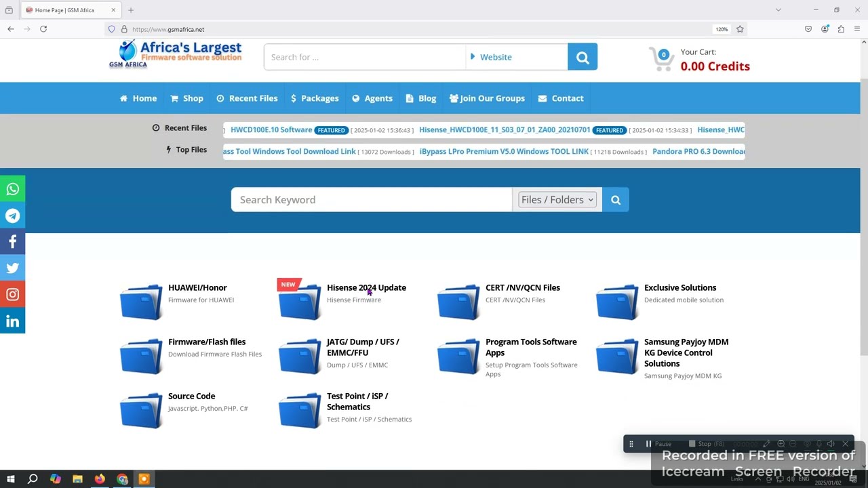Image resolution: width=868 pixels, height=488 pixels.
Task: Open the Windows Start button
Action: click(x=11, y=479)
